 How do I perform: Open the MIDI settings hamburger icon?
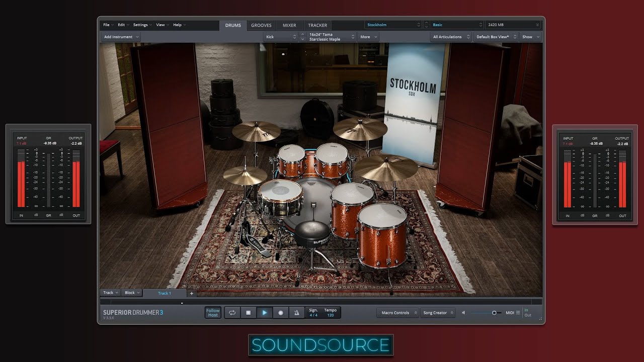[518, 313]
